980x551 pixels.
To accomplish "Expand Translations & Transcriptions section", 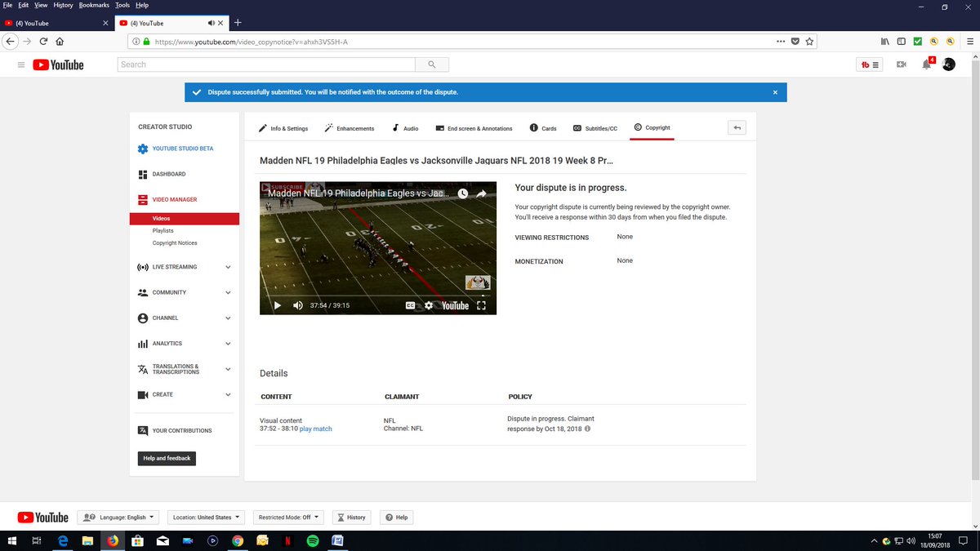I will coord(228,369).
